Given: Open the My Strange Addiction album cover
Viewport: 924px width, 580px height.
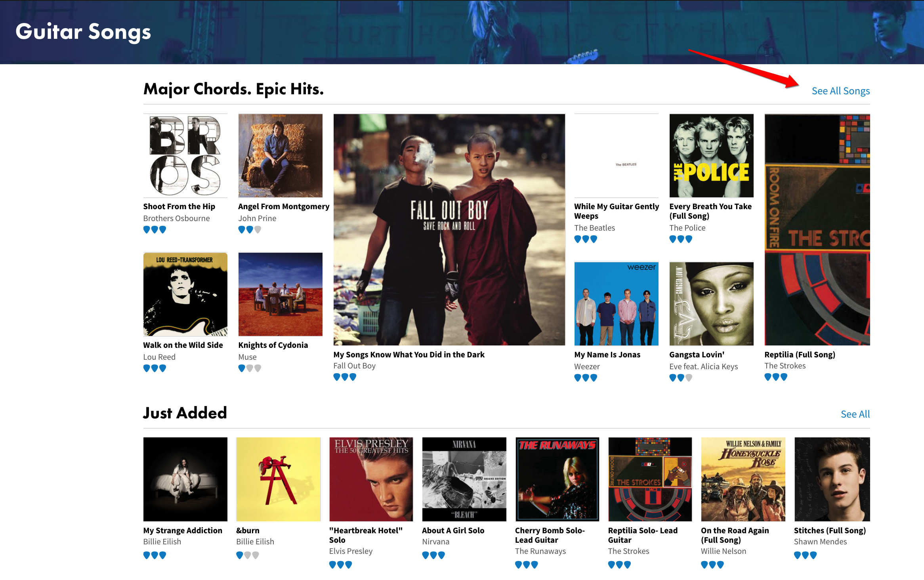Looking at the screenshot, I should click(185, 479).
